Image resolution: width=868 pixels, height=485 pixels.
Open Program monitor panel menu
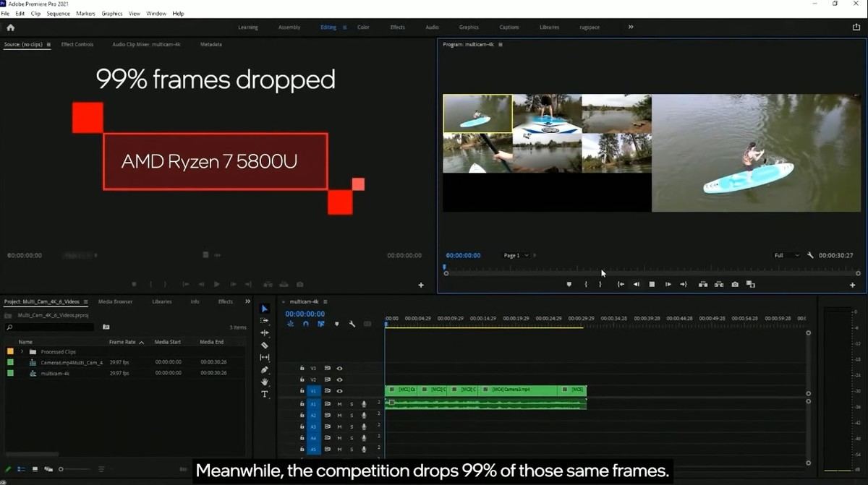[501, 44]
